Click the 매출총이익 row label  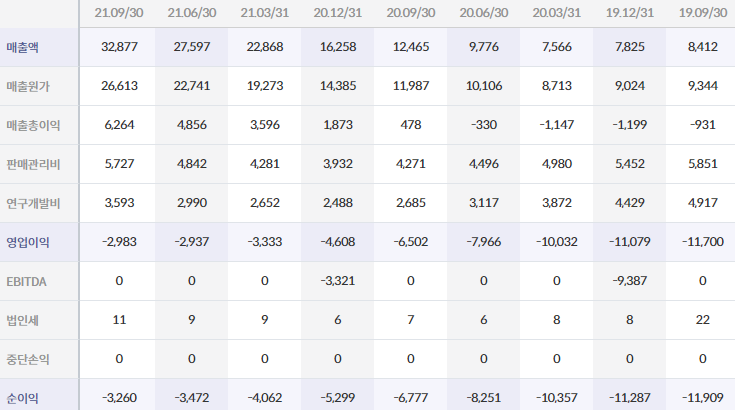(33, 125)
